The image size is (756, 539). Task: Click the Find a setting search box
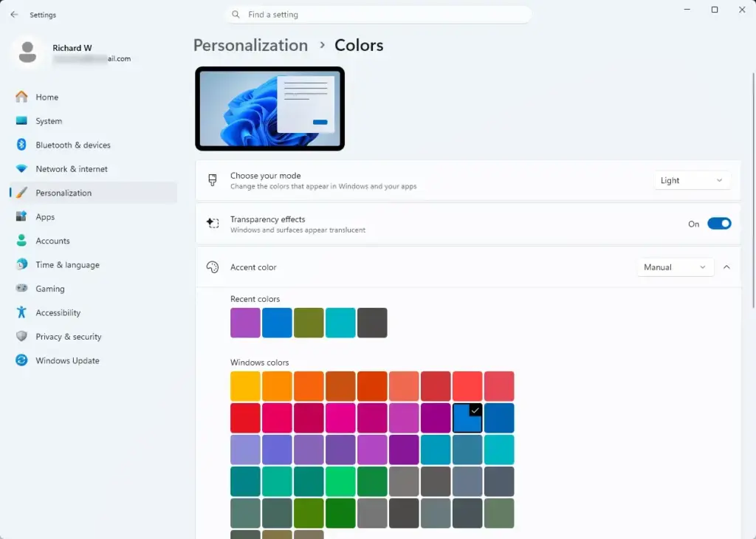coord(379,15)
